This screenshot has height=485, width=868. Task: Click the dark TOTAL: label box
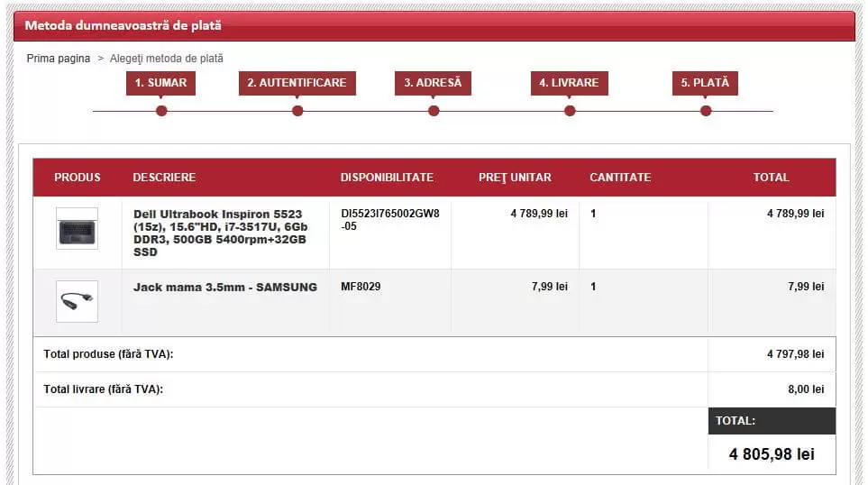(772, 421)
